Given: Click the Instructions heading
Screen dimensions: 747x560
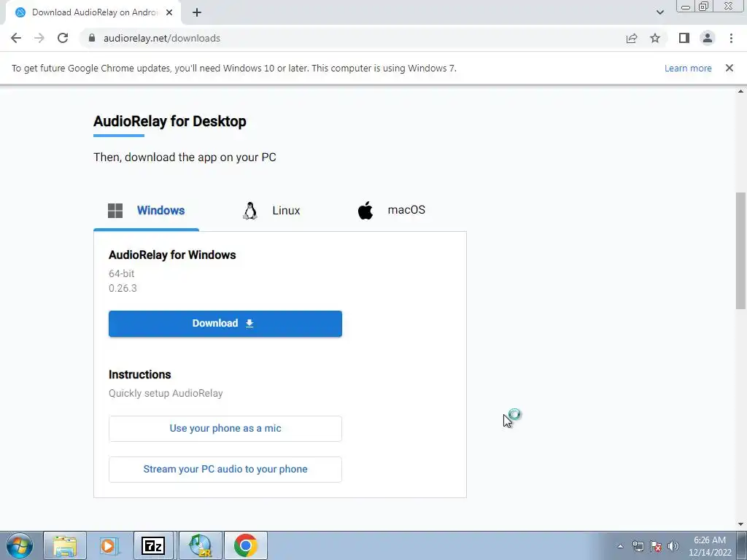Looking at the screenshot, I should [x=139, y=375].
